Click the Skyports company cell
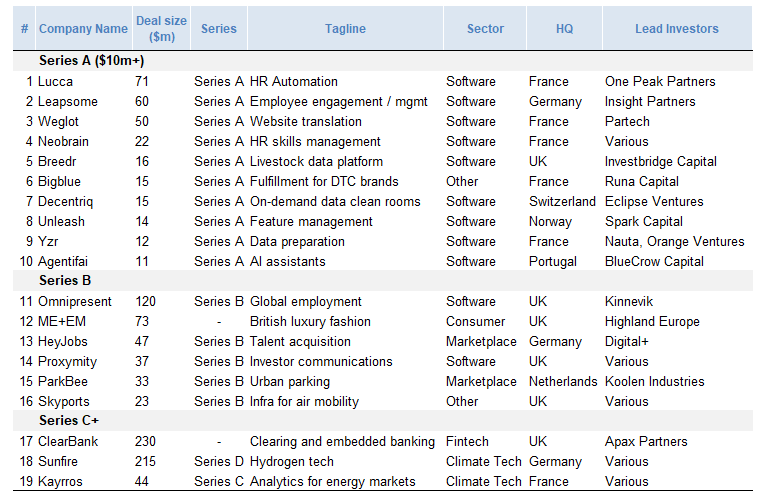 [64, 402]
